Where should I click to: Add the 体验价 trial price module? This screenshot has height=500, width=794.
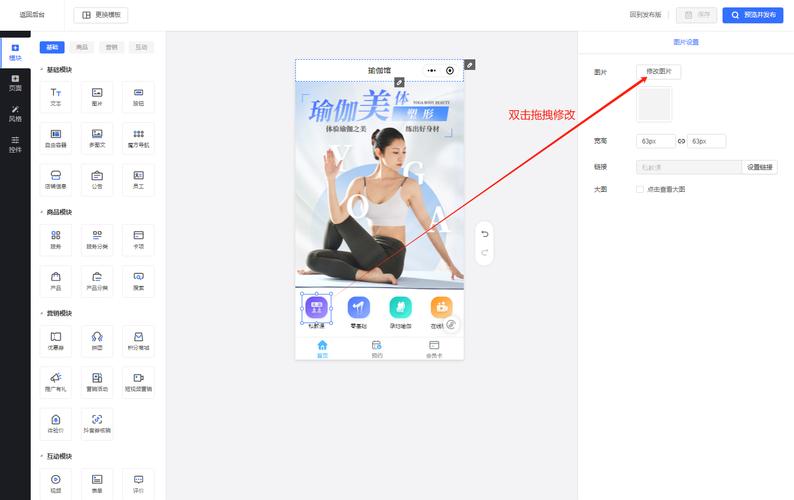[x=56, y=424]
